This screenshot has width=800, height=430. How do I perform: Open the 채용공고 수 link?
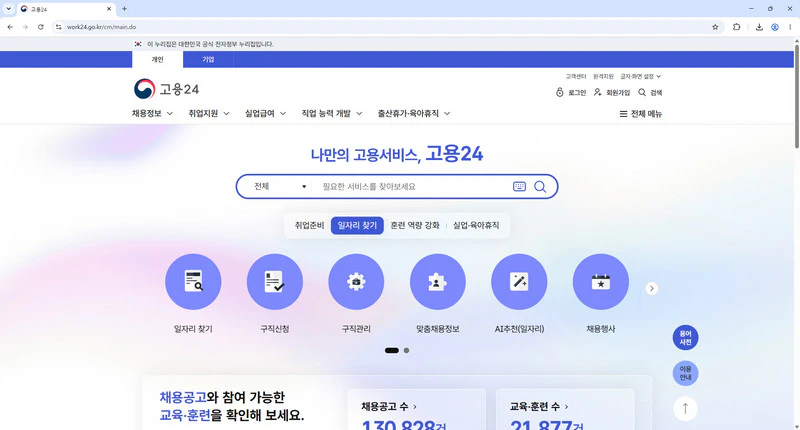tap(389, 407)
